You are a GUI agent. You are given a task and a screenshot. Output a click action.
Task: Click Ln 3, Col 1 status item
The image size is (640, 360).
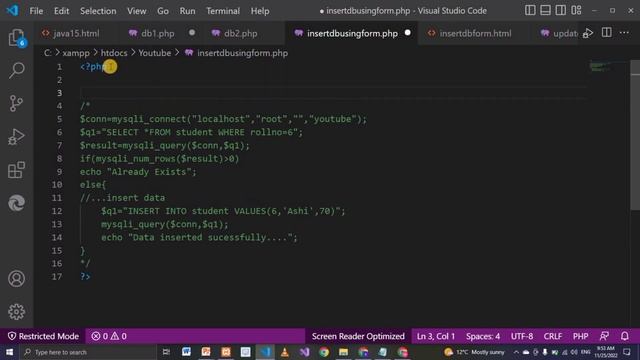(436, 336)
